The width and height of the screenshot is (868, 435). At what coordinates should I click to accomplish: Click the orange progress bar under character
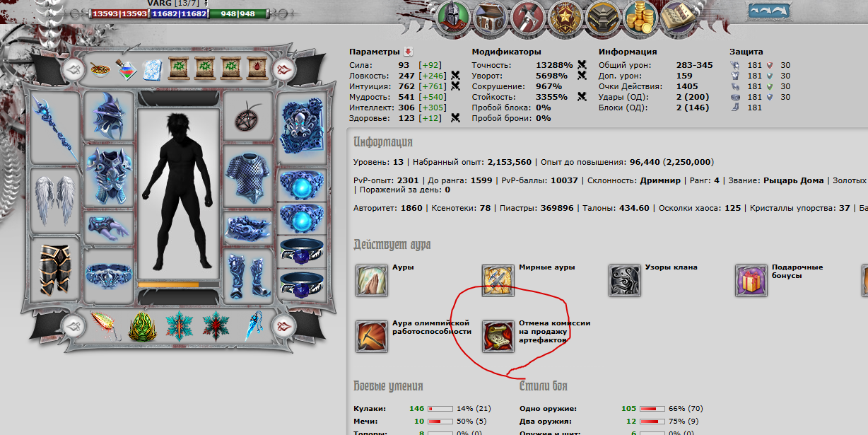click(179, 284)
